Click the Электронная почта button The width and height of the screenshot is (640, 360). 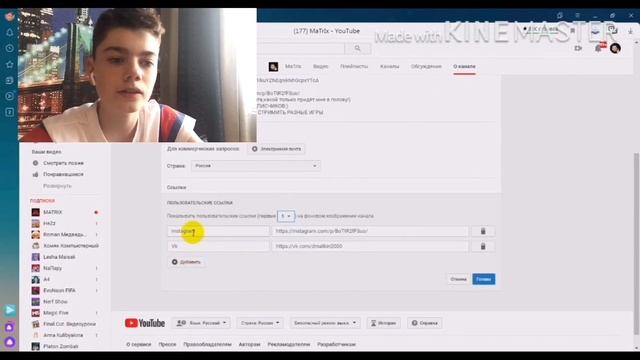click(x=276, y=149)
